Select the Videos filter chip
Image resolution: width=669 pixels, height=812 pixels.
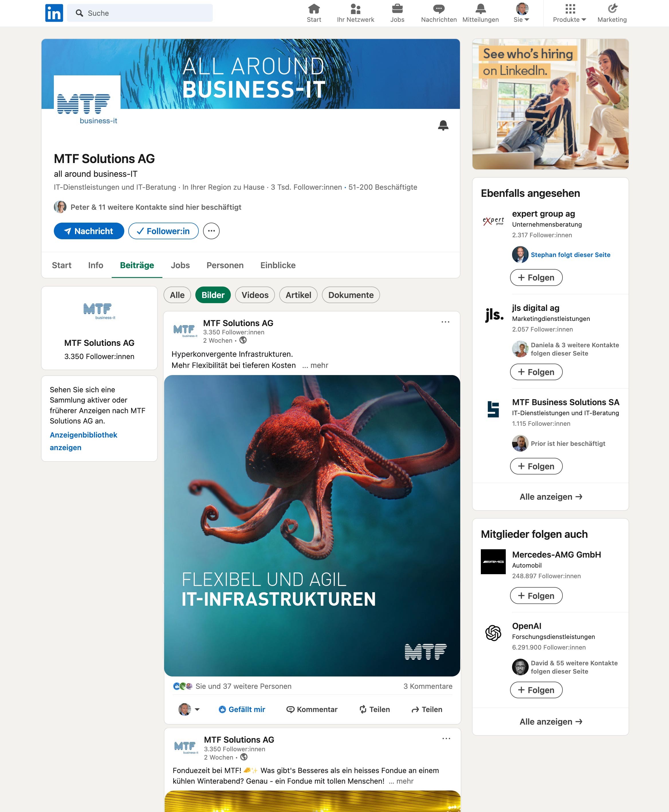[255, 295]
